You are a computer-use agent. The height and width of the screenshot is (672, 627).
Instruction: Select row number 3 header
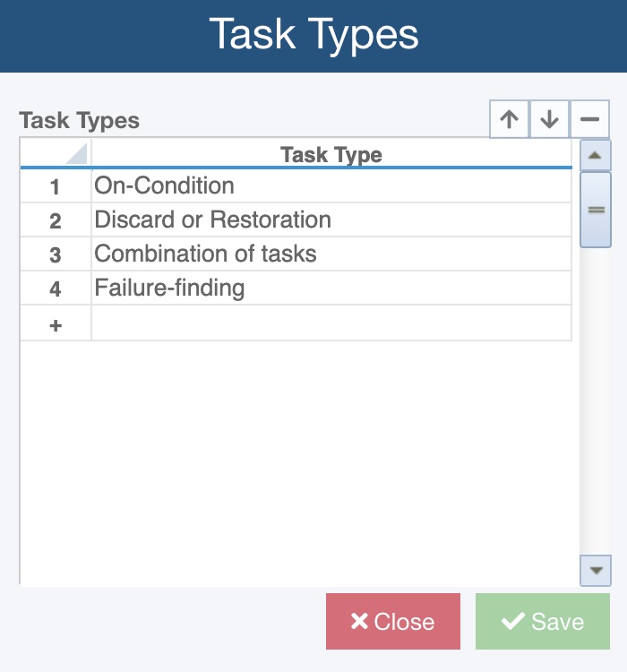tap(56, 255)
